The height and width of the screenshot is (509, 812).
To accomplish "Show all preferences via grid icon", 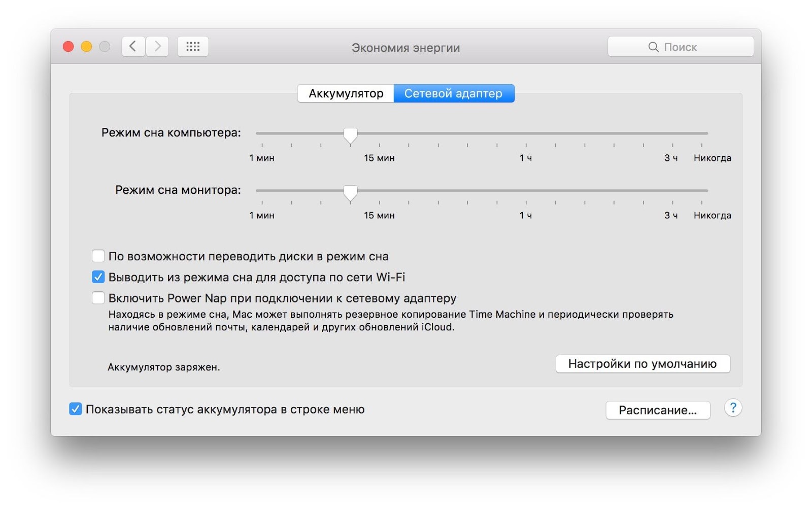I will 193,47.
